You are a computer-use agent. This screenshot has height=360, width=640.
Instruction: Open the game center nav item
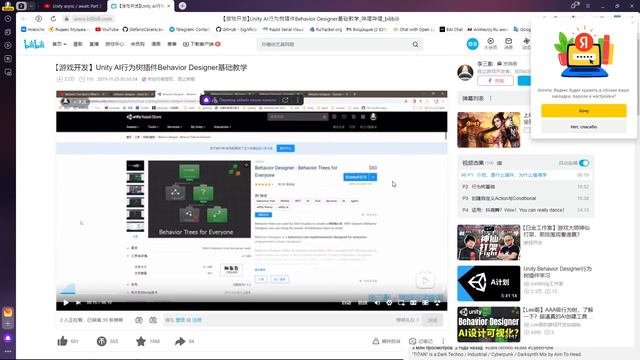pos(114,44)
